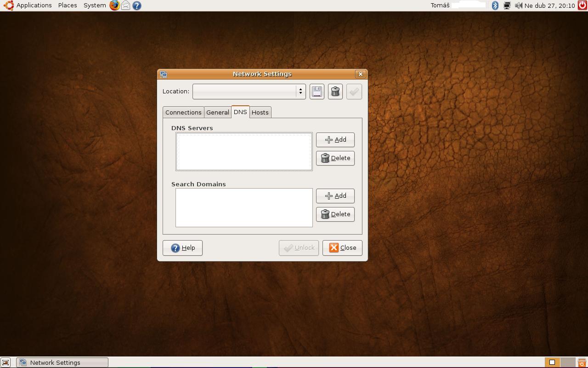Delete the selected search domain
Image resolution: width=588 pixels, height=368 pixels.
335,214
